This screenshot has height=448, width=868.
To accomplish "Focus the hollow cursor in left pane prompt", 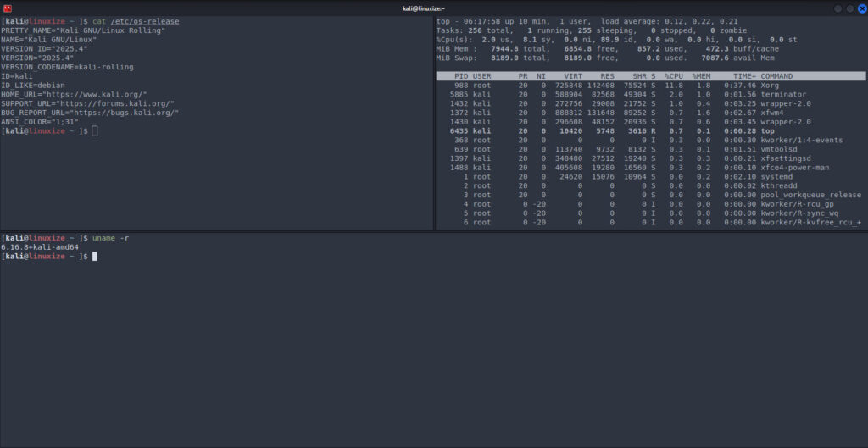I will click(95, 131).
